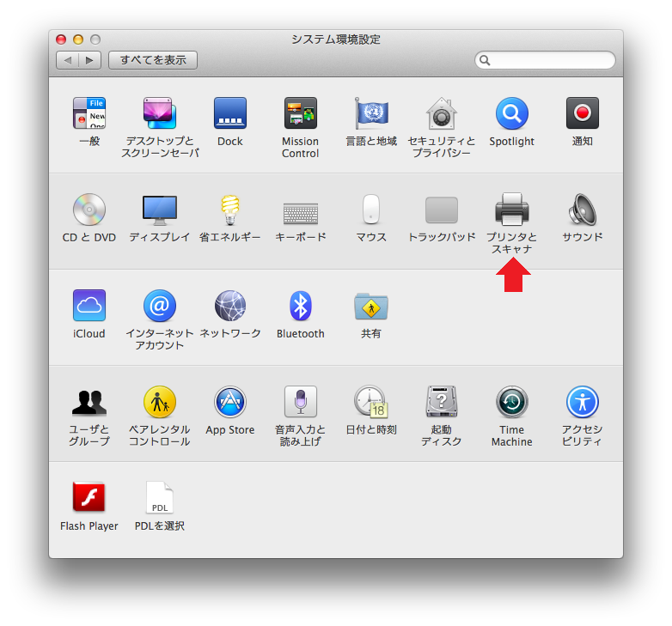Viewport: 672px width, 626px height.
Task: Click the すべてを表示 (Show All) button
Action: pos(153,60)
